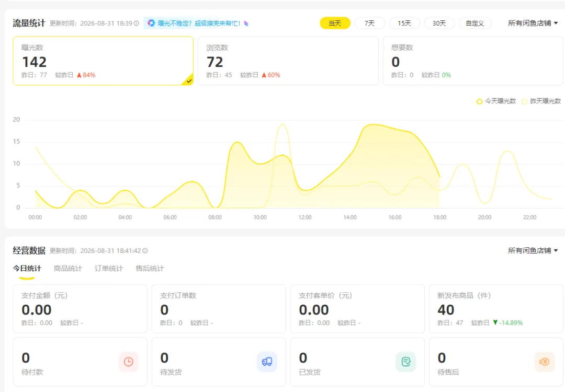The height and width of the screenshot is (392, 565).
Task: Select the 30天 time range button
Action: click(x=439, y=24)
